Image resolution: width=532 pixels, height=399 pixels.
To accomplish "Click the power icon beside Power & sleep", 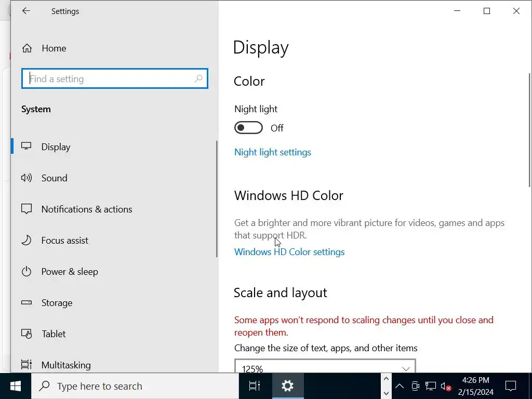I will (26, 271).
